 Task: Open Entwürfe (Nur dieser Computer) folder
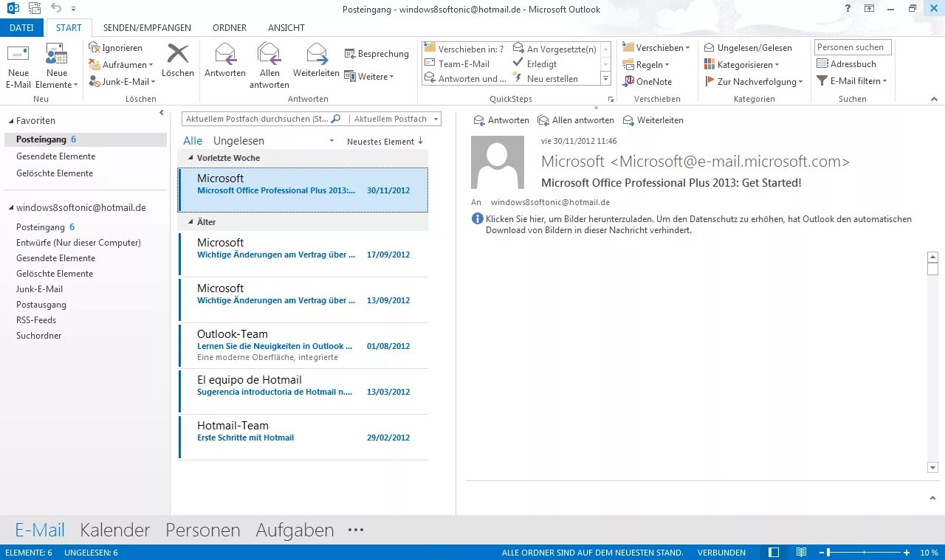[78, 243]
